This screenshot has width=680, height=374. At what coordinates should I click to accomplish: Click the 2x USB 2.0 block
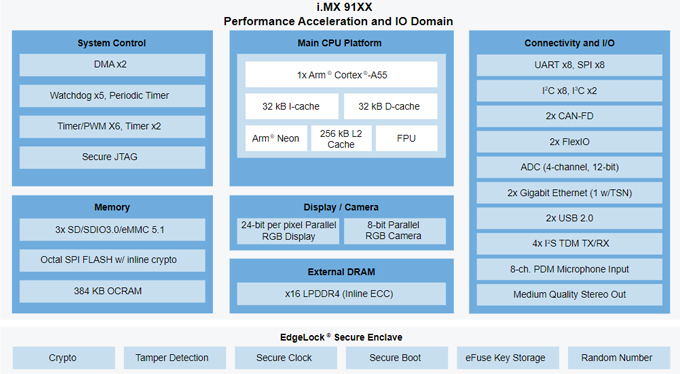[569, 218]
